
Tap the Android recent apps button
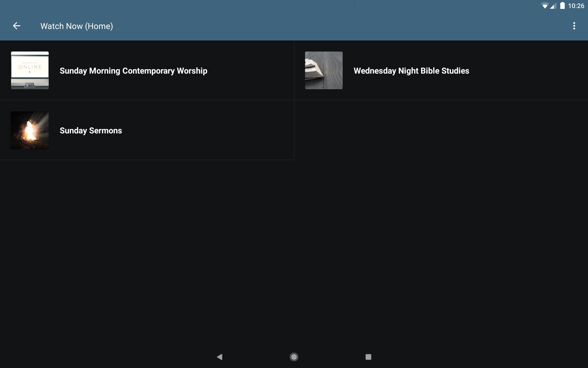[368, 357]
